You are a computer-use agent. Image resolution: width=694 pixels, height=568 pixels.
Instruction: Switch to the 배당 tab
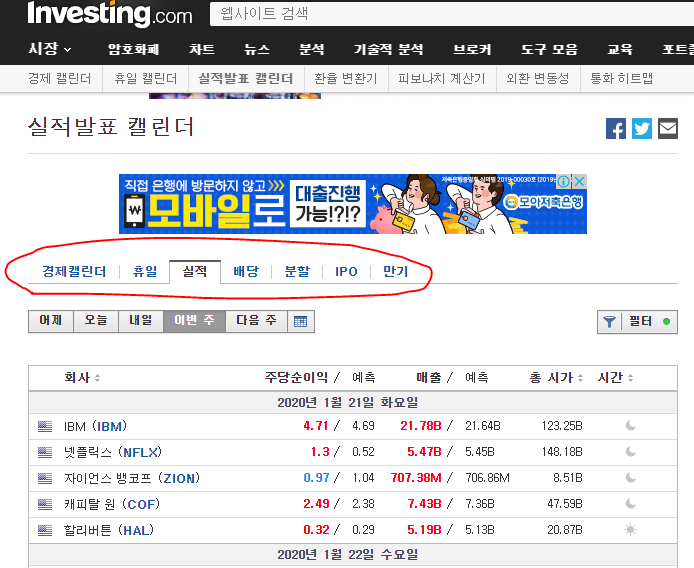click(246, 271)
